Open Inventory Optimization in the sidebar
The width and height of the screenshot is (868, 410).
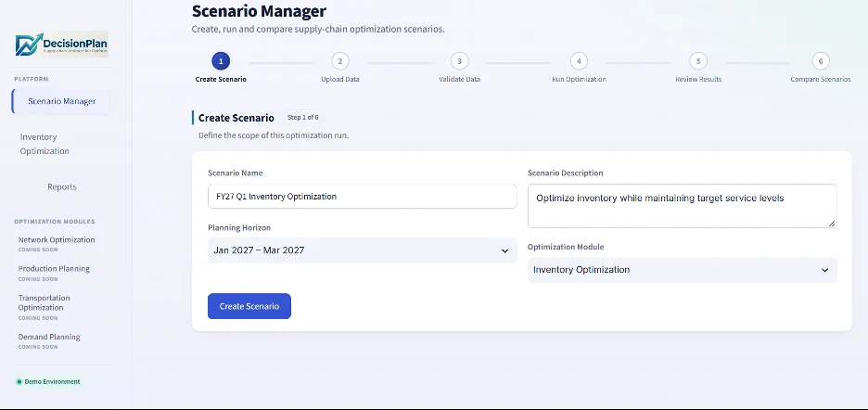point(45,144)
